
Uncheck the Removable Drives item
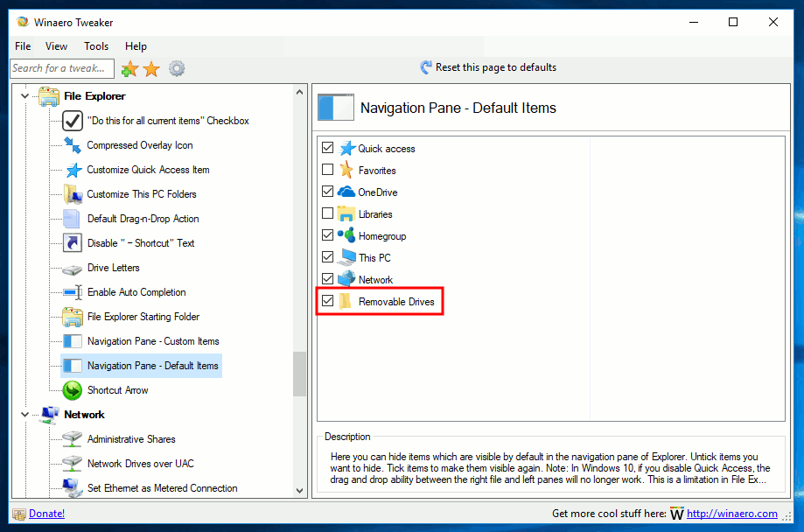327,301
